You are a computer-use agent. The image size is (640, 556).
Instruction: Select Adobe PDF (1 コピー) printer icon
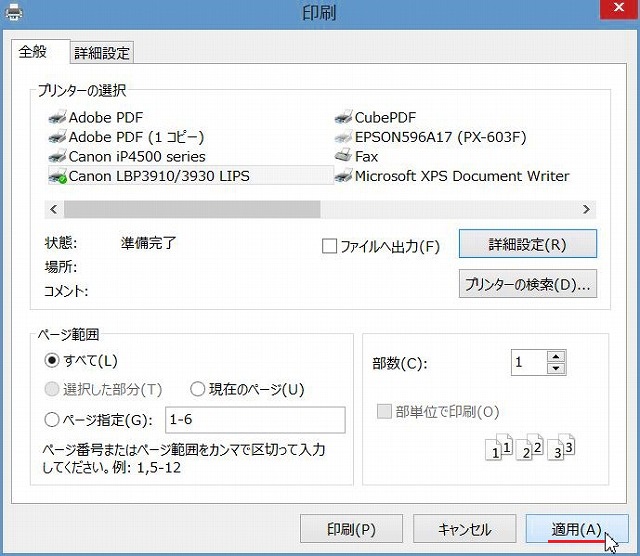[x=57, y=137]
